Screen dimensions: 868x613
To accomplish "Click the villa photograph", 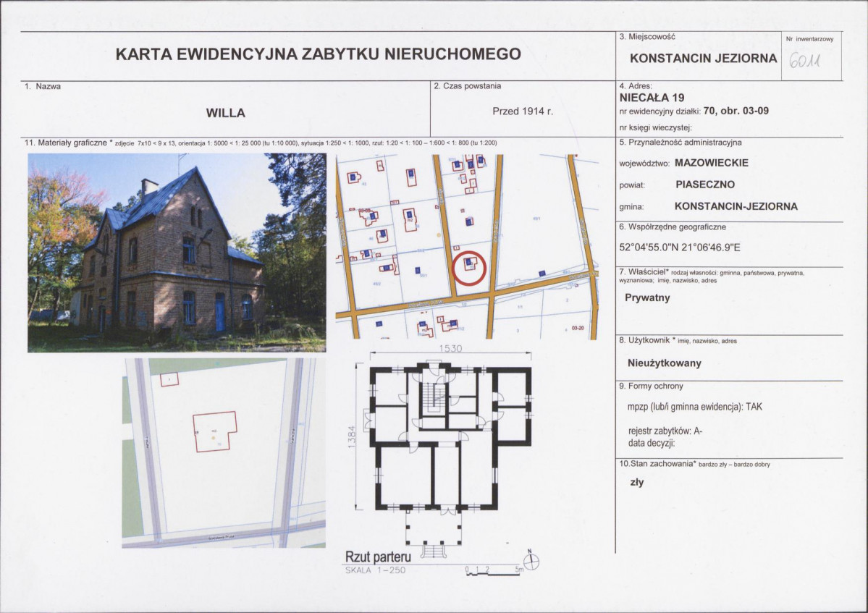I will (177, 253).
